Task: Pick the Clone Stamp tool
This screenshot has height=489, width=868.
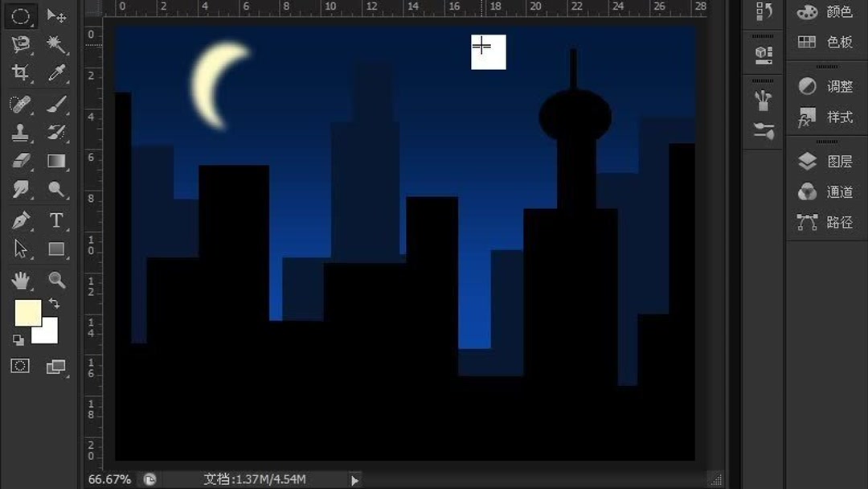Action: point(20,134)
